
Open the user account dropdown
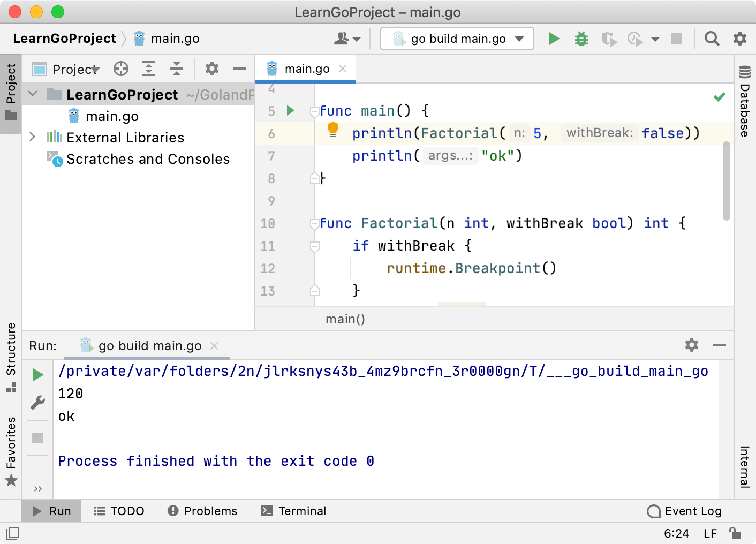tap(347, 39)
